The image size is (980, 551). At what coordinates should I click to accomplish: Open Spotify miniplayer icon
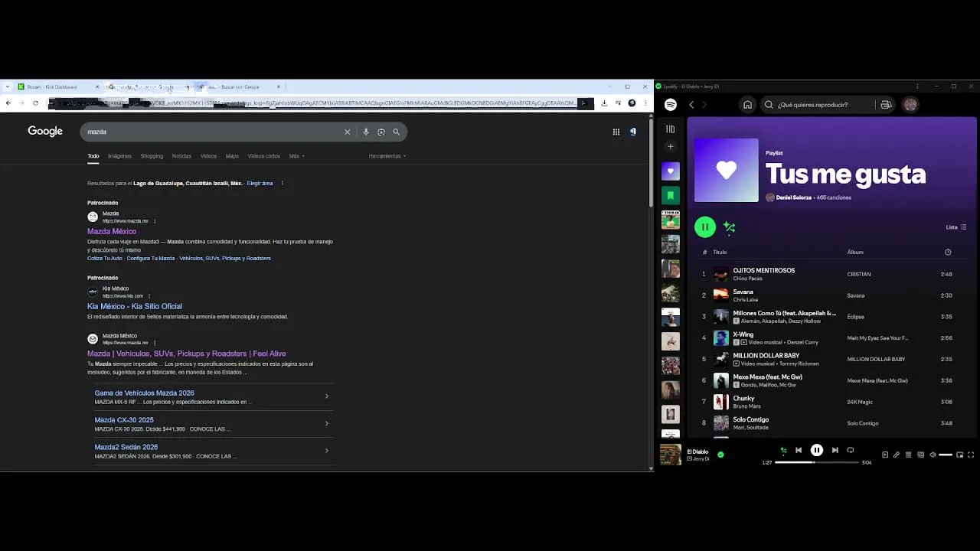point(960,455)
